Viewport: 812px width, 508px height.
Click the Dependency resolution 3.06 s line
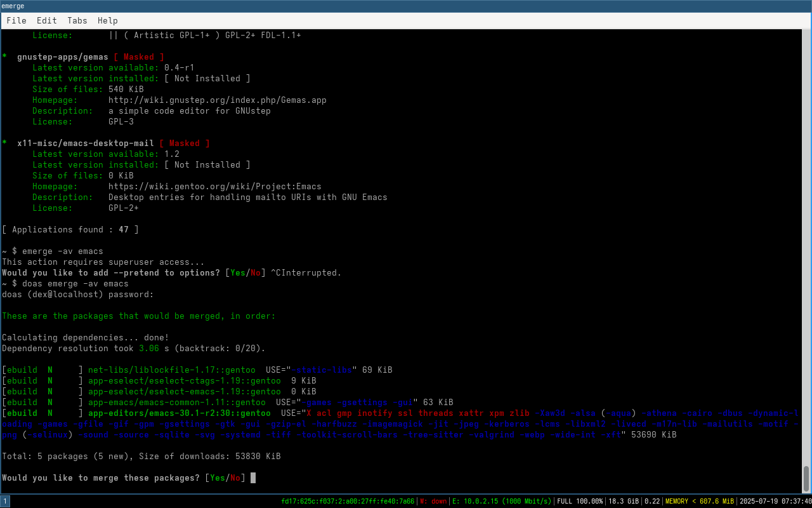[x=134, y=348]
